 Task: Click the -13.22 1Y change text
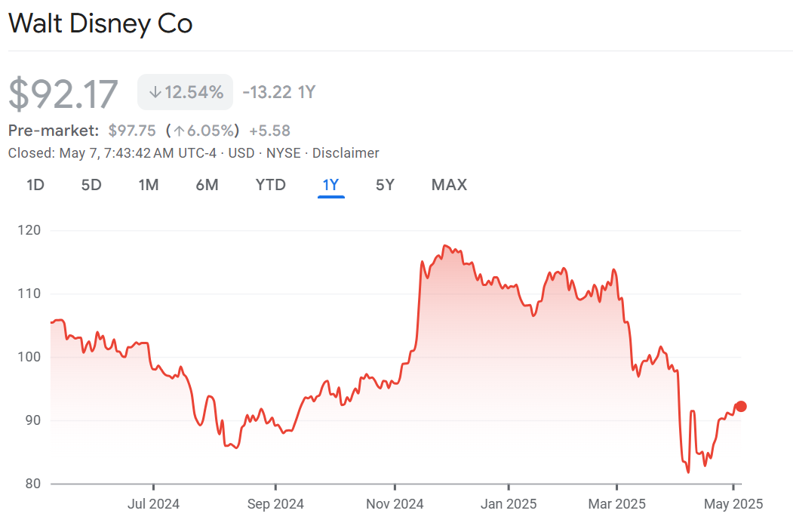pyautogui.click(x=278, y=93)
